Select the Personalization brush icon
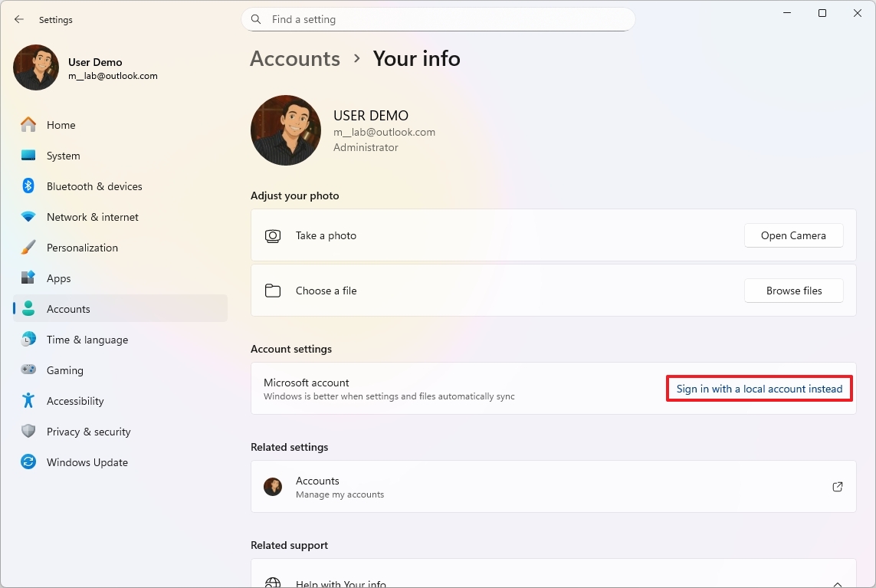 [28, 247]
